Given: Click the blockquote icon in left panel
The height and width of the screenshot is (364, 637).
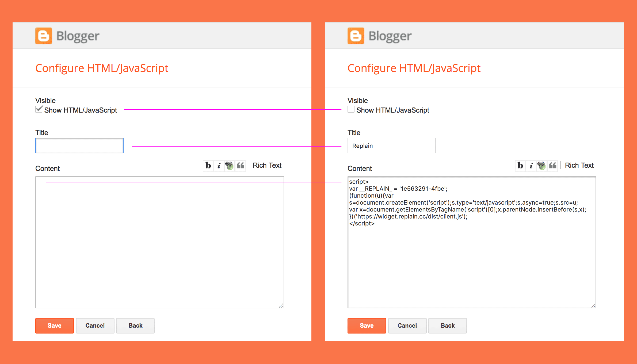Looking at the screenshot, I should pyautogui.click(x=240, y=166).
